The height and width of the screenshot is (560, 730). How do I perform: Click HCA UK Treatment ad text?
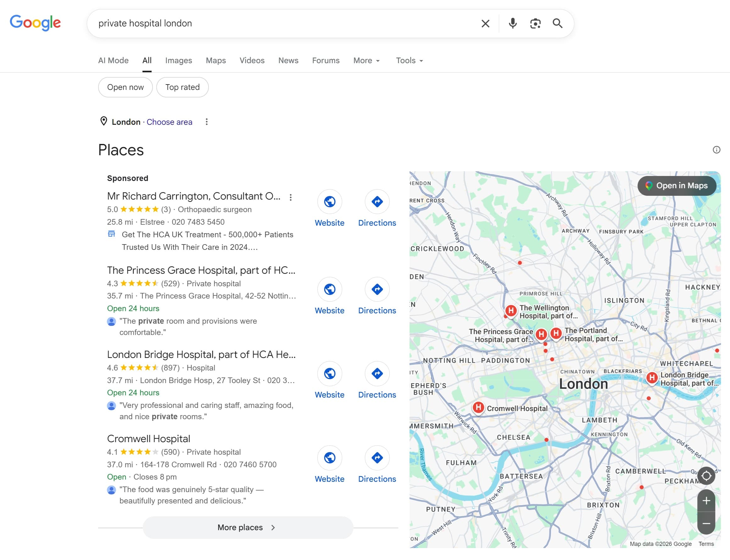point(208,241)
